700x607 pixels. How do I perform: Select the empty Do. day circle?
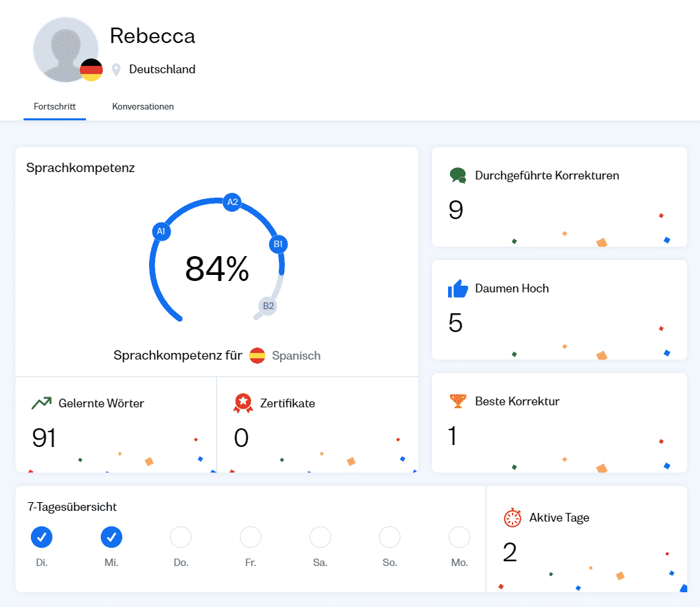pos(181,537)
